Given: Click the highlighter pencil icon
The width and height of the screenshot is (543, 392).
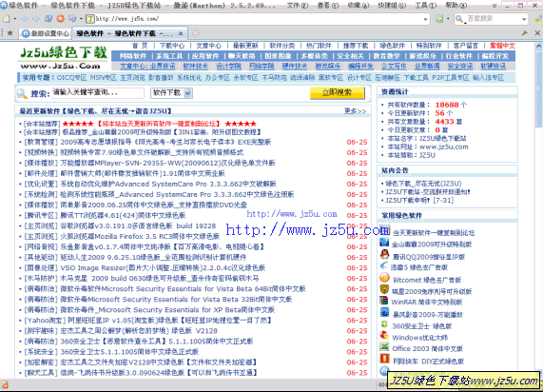Looking at the screenshot, I should click(x=538, y=19).
